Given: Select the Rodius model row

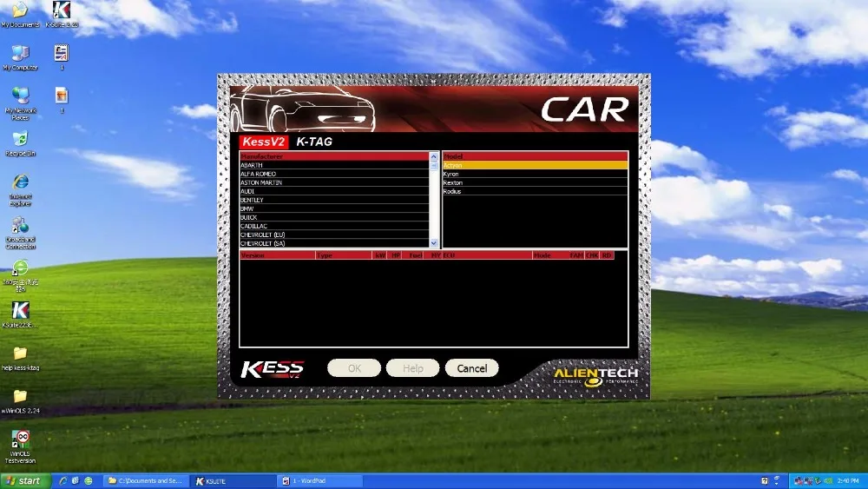Looking at the screenshot, I should coord(536,192).
